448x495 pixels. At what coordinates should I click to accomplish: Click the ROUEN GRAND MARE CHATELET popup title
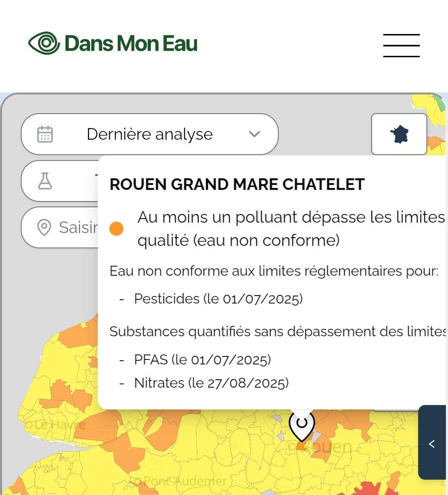(237, 184)
